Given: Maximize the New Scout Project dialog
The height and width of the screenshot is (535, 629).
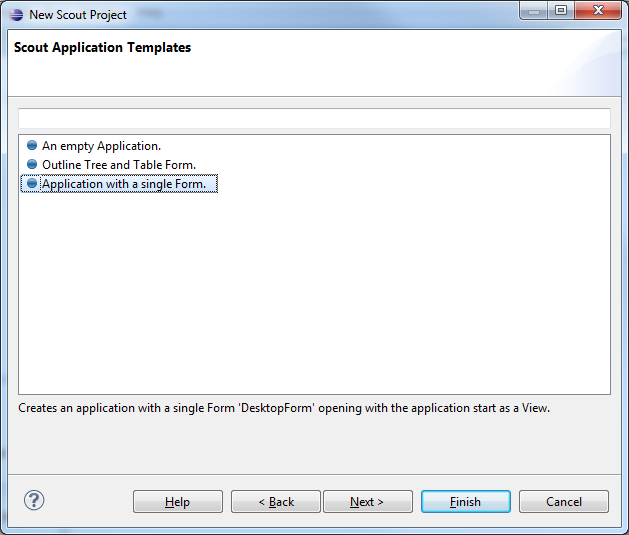Looking at the screenshot, I should click(561, 10).
